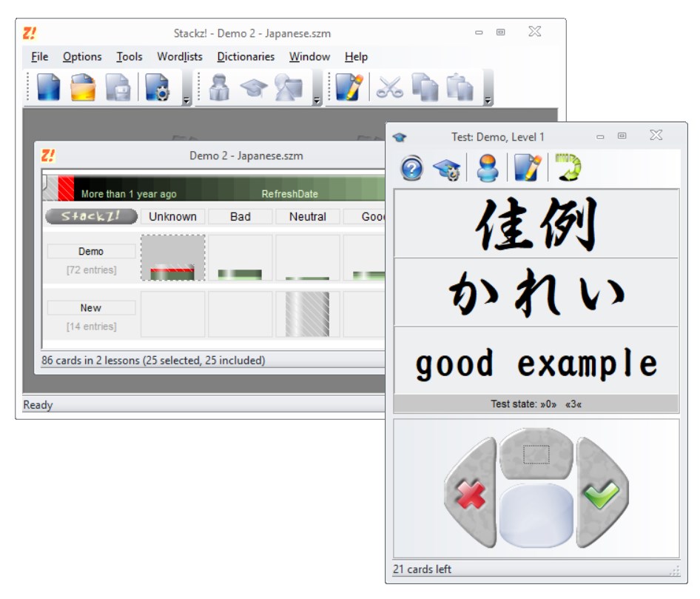Click the Copy icon in main toolbar
The height and width of the screenshot is (599, 700).
point(425,87)
